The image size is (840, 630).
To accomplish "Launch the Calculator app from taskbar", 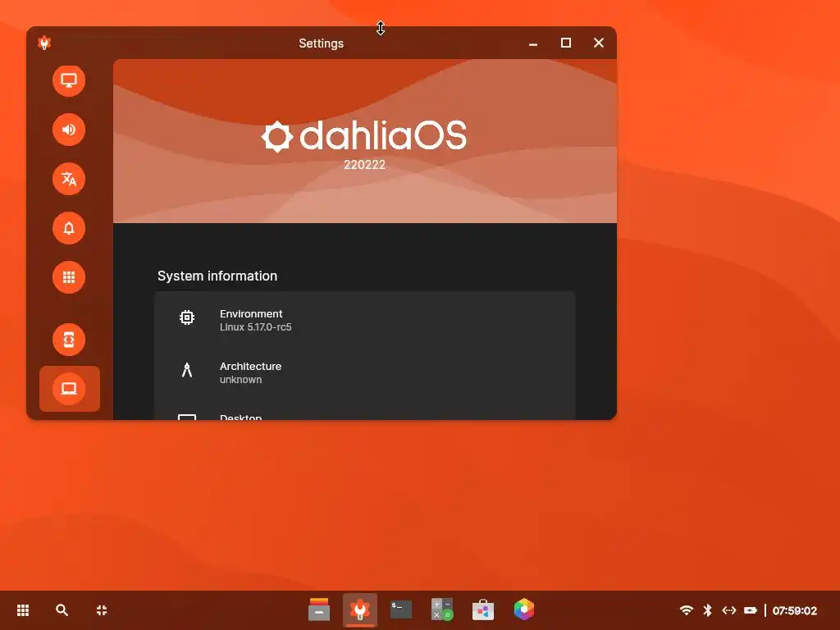I will (x=442, y=609).
